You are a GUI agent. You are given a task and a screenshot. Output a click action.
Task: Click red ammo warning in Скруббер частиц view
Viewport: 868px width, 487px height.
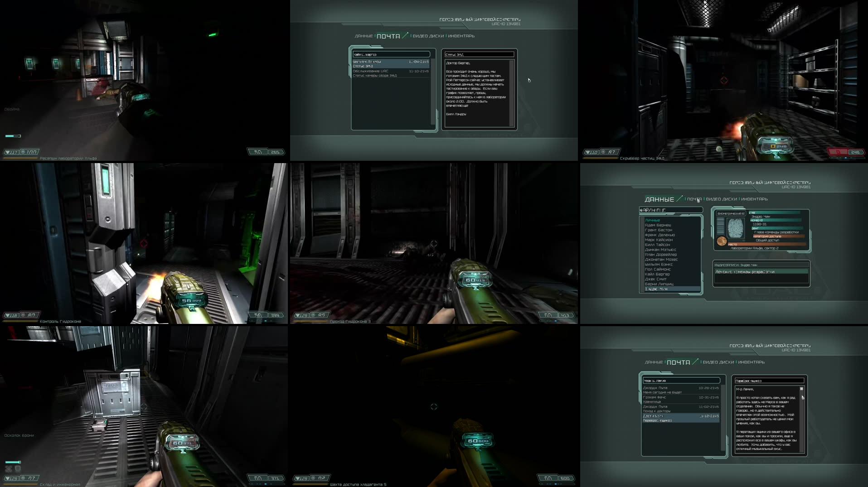(839, 152)
